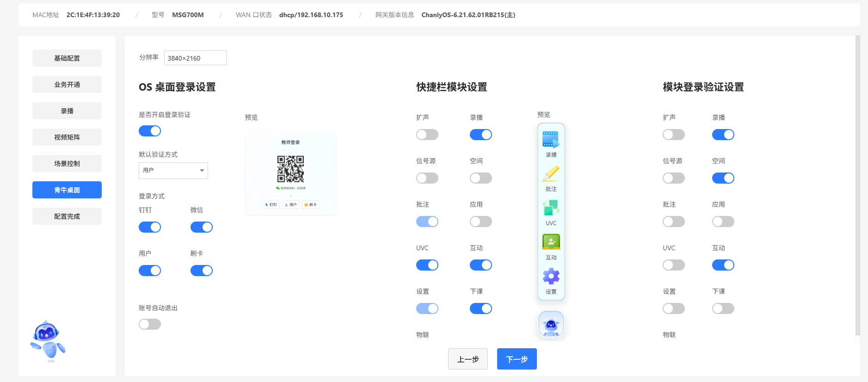Screen dimensions: 868x382
Task: Click the 下一步 button
Action: click(517, 359)
